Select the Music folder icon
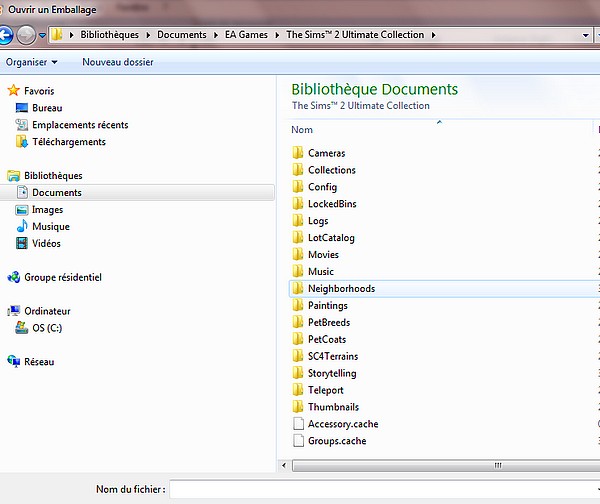This screenshot has width=600, height=504. pos(298,271)
